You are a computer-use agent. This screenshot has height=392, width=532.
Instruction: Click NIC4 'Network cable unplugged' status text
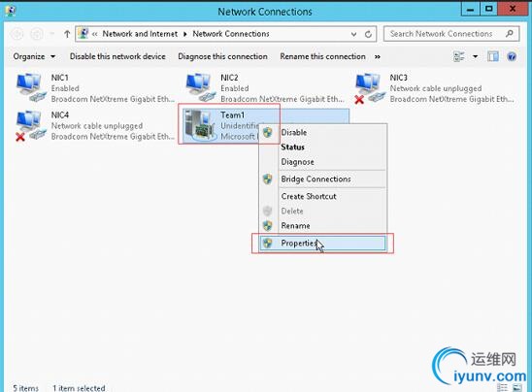pos(97,126)
